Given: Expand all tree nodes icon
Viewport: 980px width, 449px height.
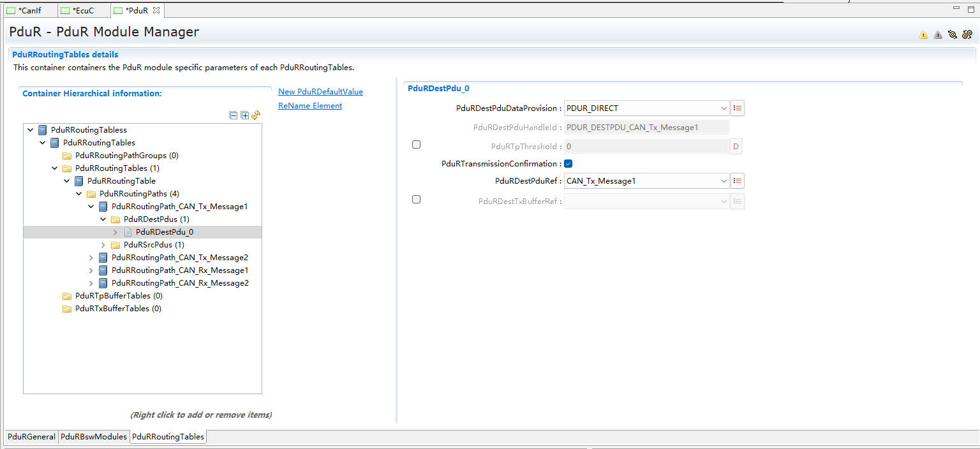Looking at the screenshot, I should tap(244, 115).
